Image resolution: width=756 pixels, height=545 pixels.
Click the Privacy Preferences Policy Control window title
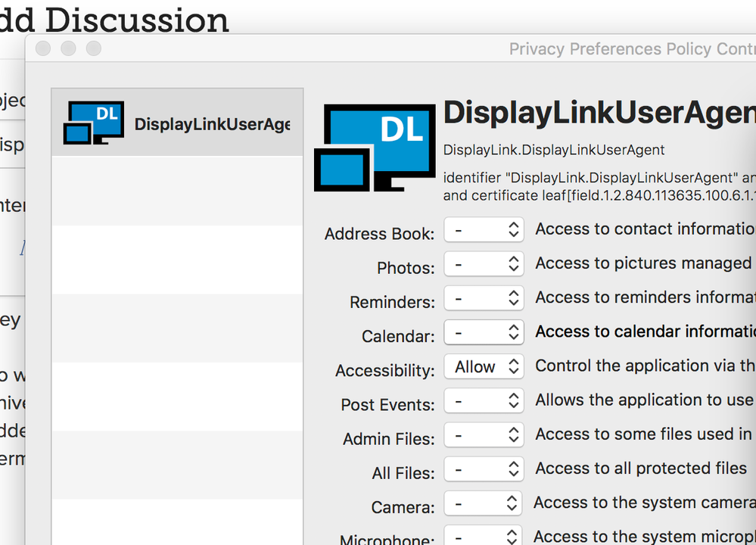pyautogui.click(x=633, y=49)
